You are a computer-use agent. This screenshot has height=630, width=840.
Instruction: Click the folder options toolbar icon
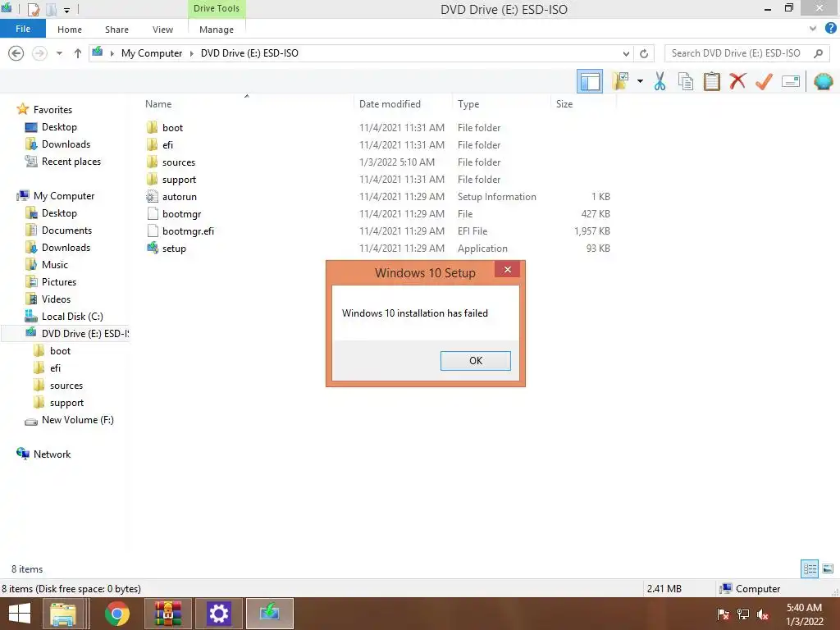620,81
